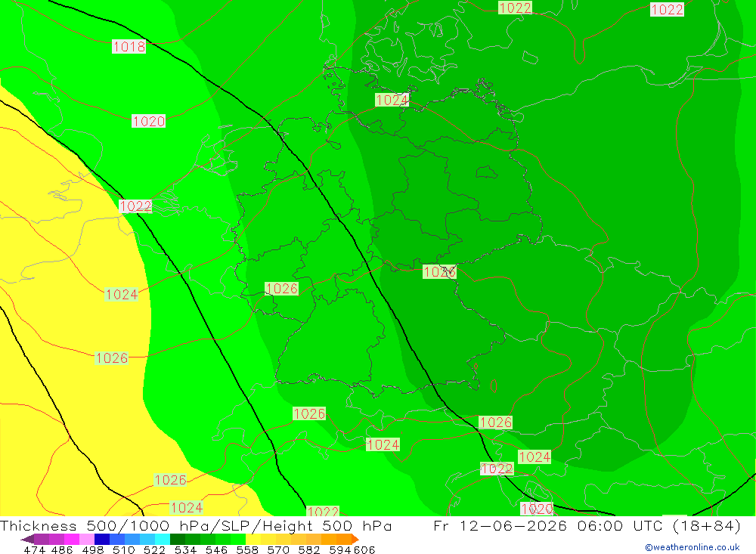
Task: Pick the first yellow legend swatch right of 558
Action: click(x=253, y=539)
